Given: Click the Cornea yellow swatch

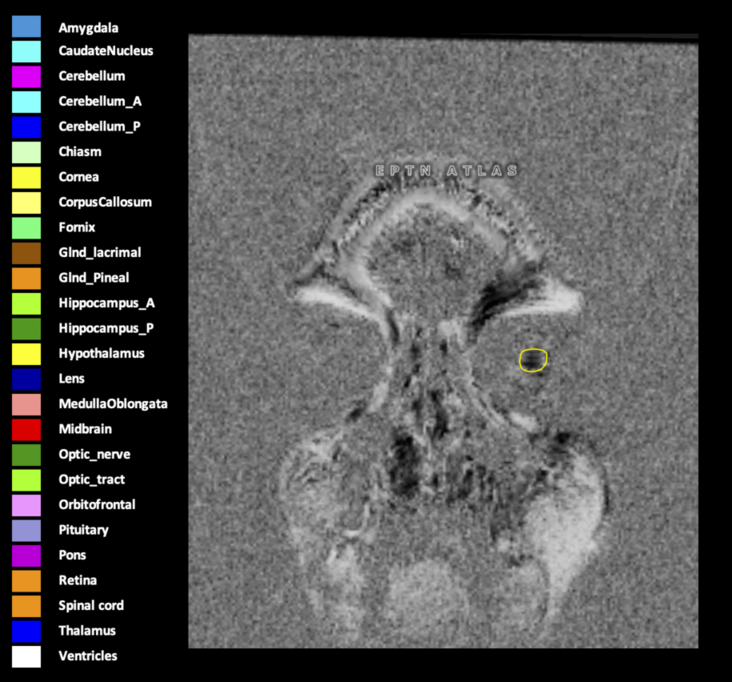Looking at the screenshot, I should (x=26, y=177).
